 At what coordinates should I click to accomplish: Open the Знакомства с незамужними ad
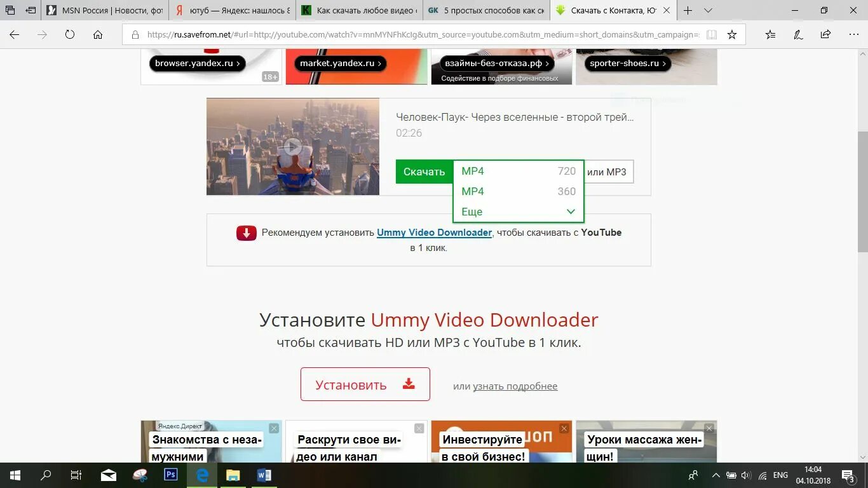tap(207, 447)
